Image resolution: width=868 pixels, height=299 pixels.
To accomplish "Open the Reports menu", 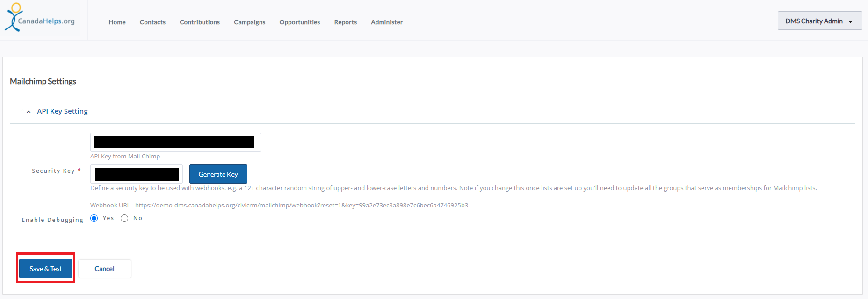I will pyautogui.click(x=346, y=22).
